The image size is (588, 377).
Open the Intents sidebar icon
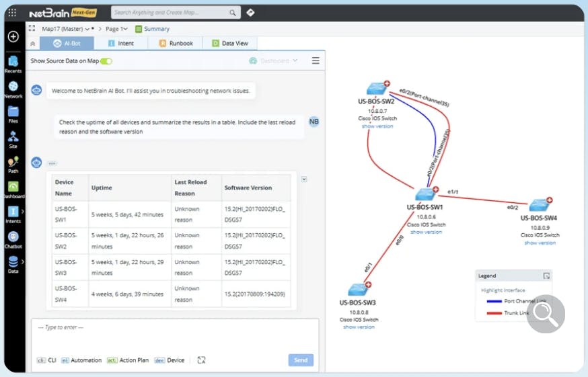click(x=13, y=215)
